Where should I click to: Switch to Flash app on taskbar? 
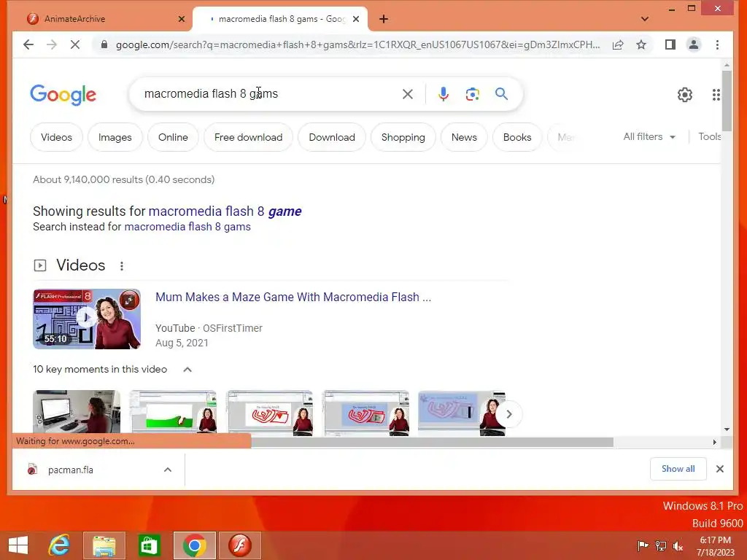point(239,545)
